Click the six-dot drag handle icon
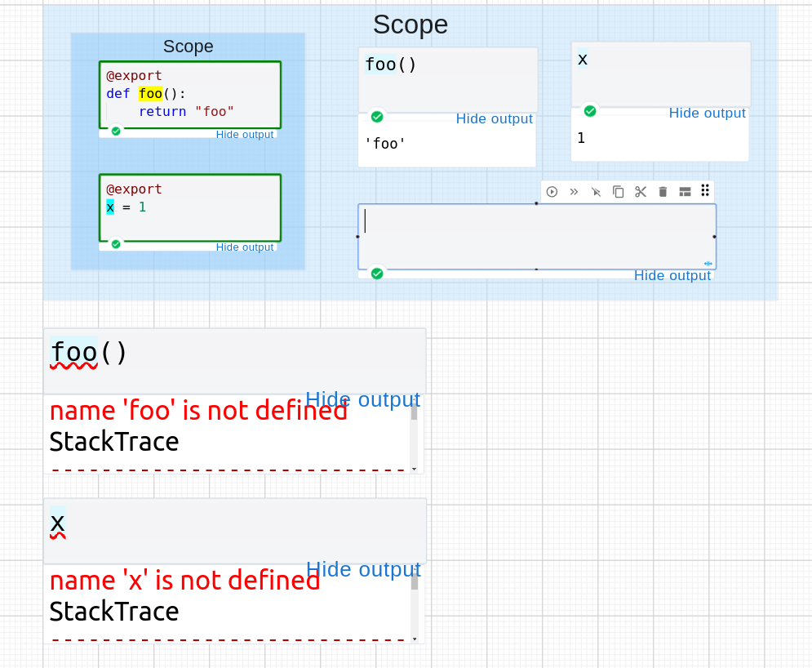 (705, 190)
